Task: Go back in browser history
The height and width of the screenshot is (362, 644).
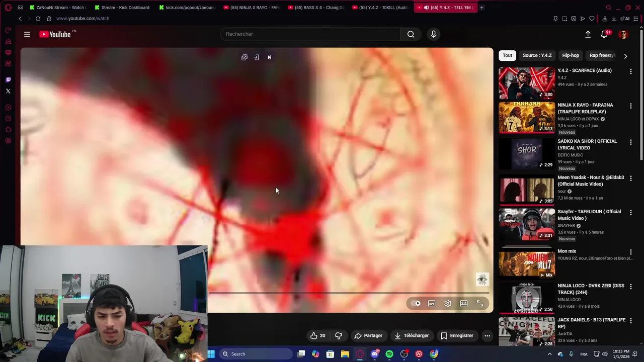Action: [x=20, y=19]
